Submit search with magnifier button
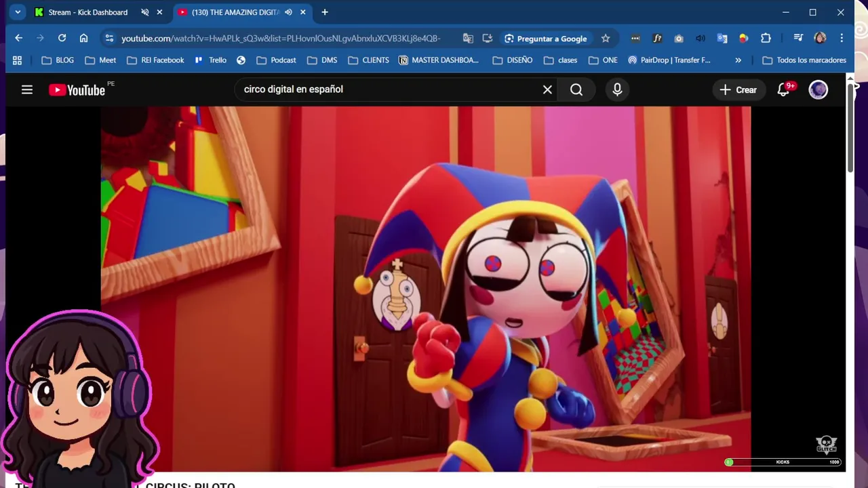 tap(576, 89)
